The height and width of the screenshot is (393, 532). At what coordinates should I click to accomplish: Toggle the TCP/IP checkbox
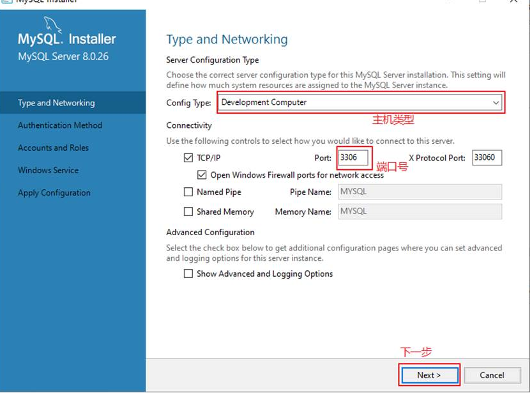point(188,158)
